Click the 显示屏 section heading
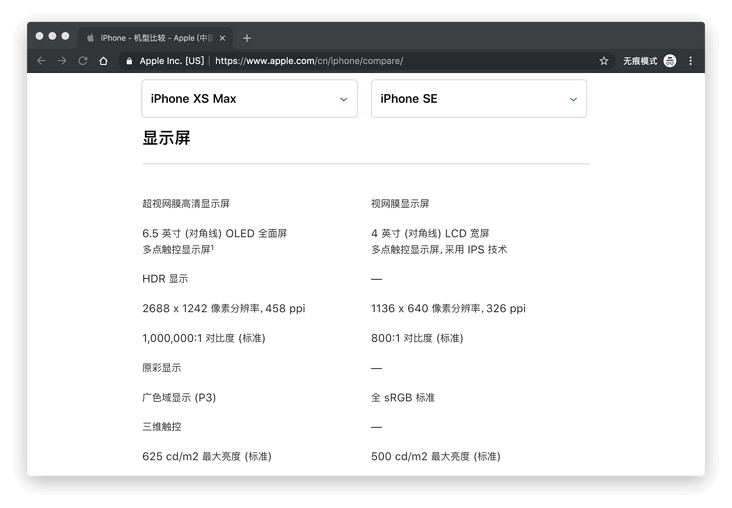 click(x=166, y=138)
